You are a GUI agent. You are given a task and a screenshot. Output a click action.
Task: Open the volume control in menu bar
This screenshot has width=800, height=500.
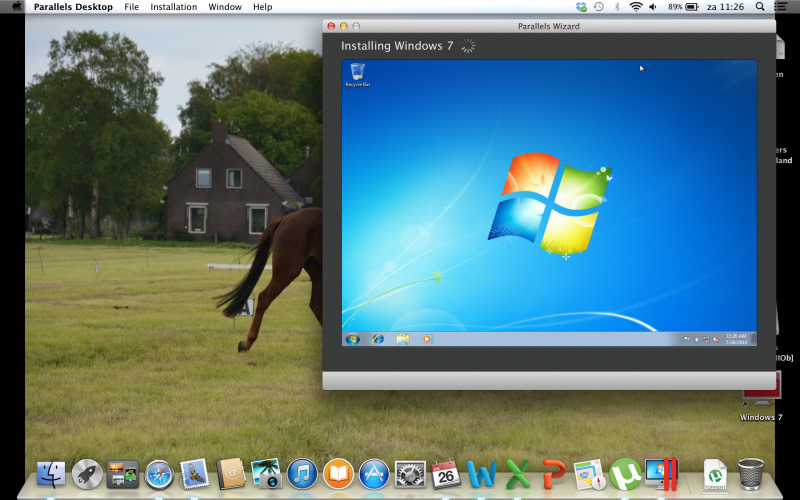(654, 7)
